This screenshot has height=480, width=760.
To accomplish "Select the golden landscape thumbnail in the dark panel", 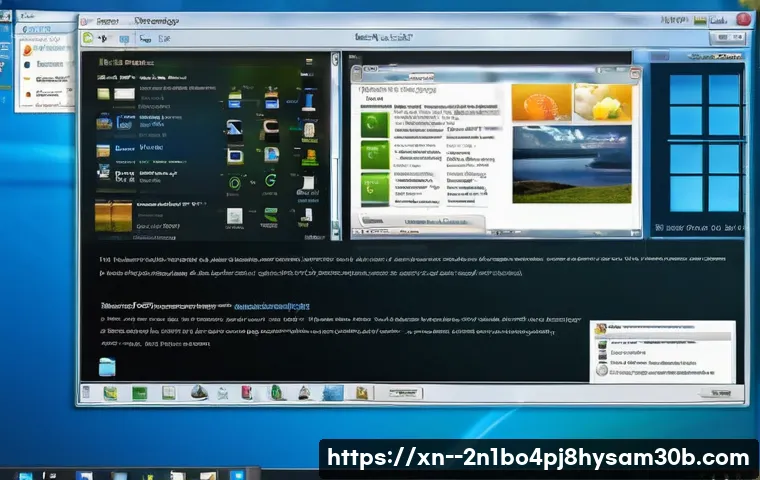I will tap(113, 214).
